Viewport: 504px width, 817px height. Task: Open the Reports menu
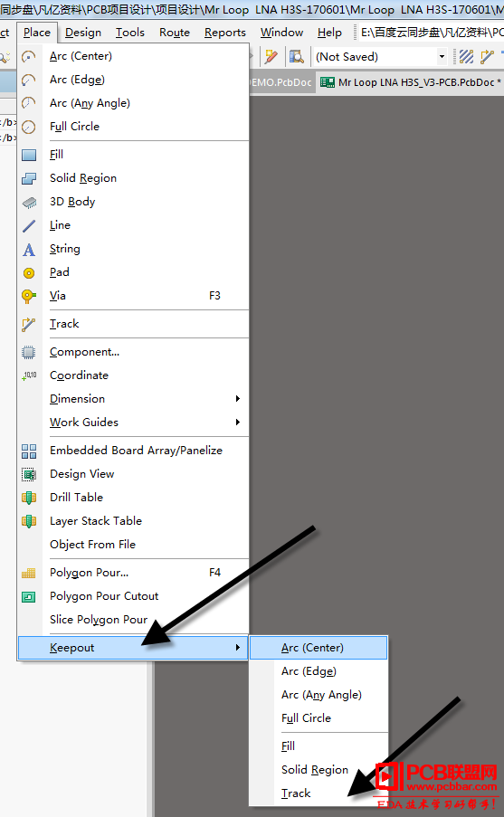click(x=225, y=33)
